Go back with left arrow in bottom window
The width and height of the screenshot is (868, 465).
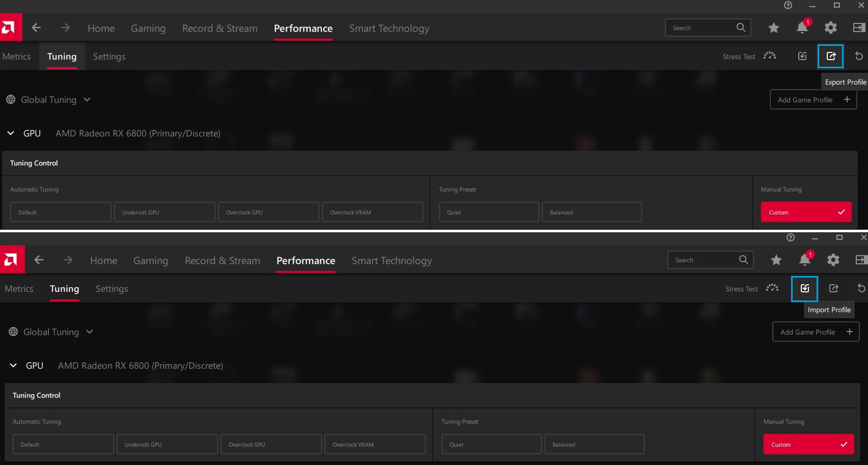click(39, 260)
